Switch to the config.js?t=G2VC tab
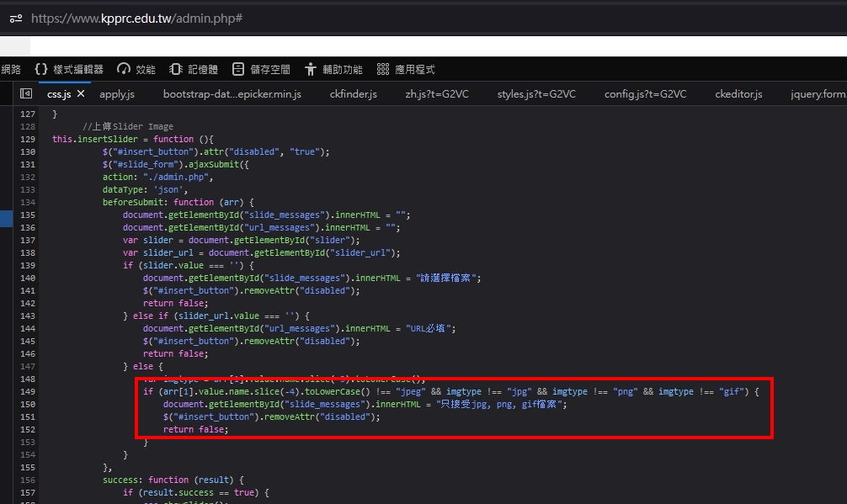847x504 pixels. click(x=646, y=94)
